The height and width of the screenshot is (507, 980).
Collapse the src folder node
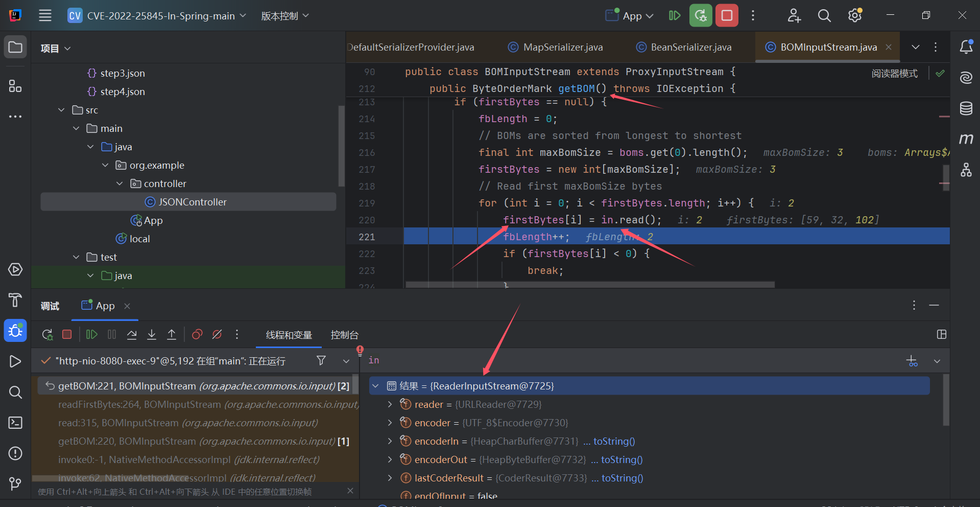pyautogui.click(x=61, y=110)
